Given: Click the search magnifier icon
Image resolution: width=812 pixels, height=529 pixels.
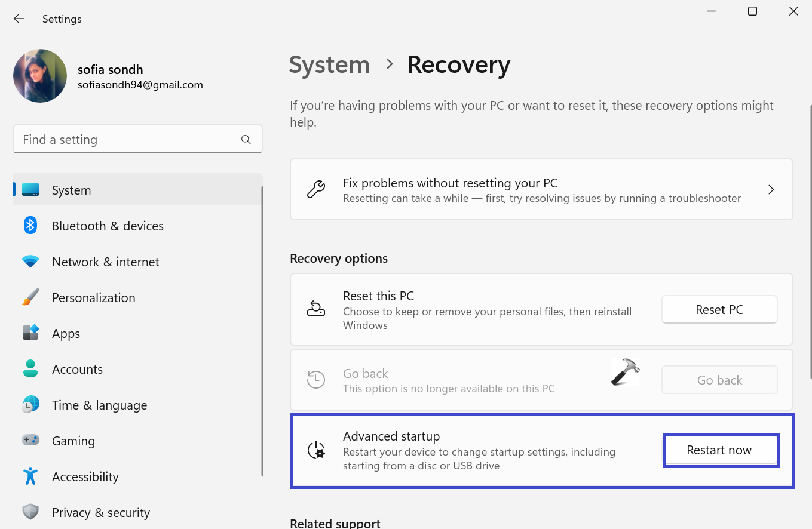Looking at the screenshot, I should pos(246,140).
